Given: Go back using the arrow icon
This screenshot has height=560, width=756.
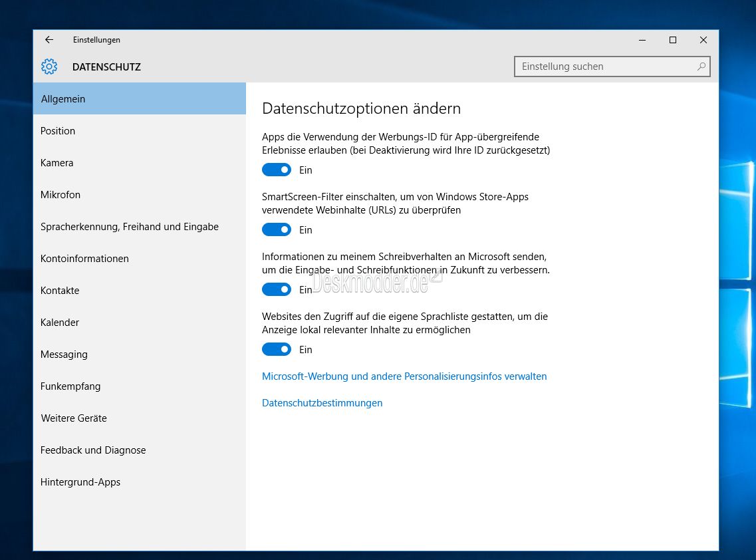Looking at the screenshot, I should point(49,39).
